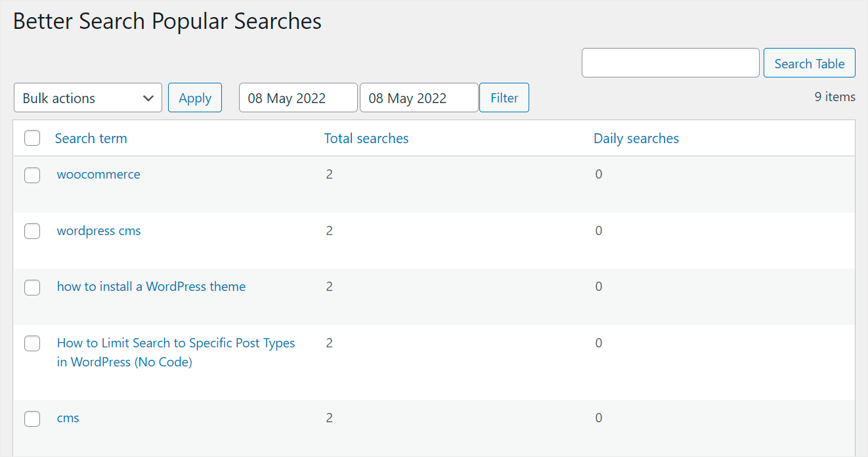Click total searches value in 'how to install' row

tap(330, 286)
